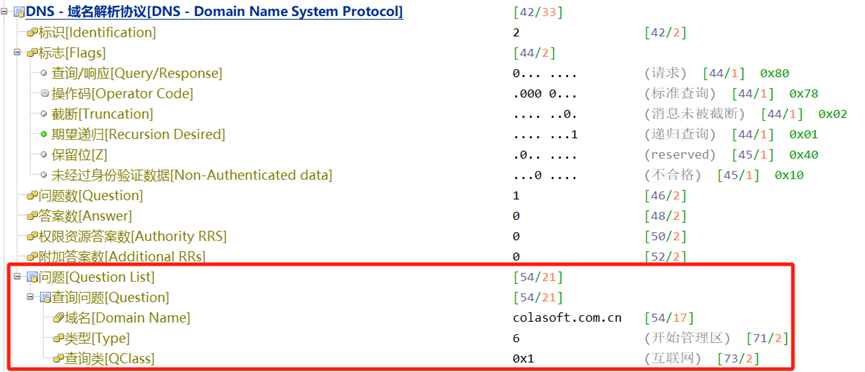Viewport: 865px width, 372px height.
Task: Click the offset [71/2] for Type
Action: click(767, 338)
